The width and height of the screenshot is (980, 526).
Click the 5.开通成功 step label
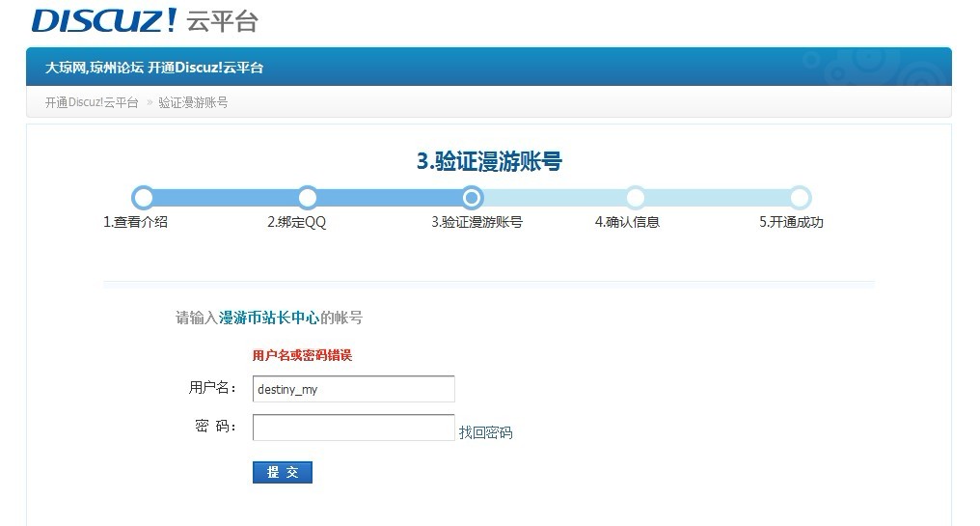(x=791, y=222)
